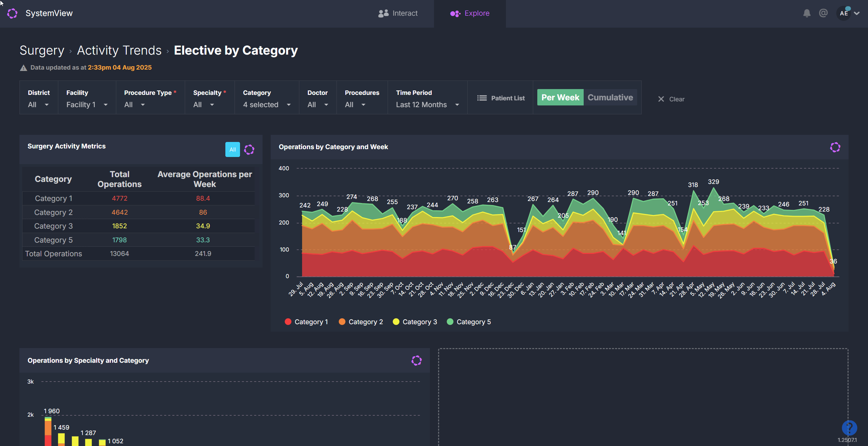Click the 36 final-week data label
The height and width of the screenshot is (446, 868).
[833, 261]
